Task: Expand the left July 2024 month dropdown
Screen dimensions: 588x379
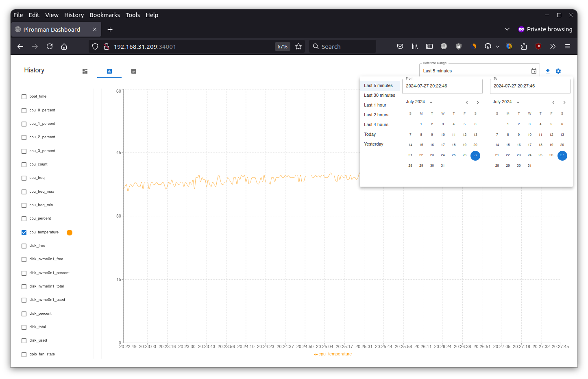Action: (419, 102)
